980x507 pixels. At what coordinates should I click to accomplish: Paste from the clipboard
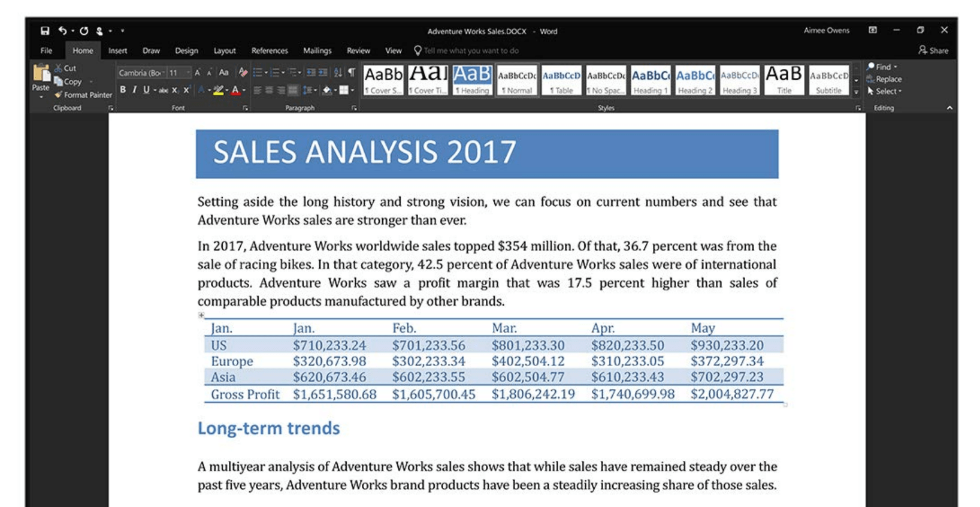point(41,79)
